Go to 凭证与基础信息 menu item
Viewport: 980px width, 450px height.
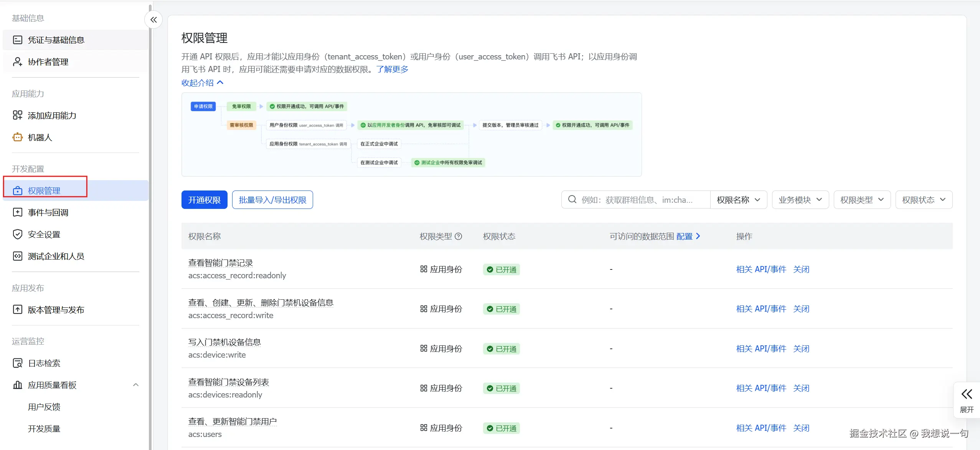[x=56, y=40]
